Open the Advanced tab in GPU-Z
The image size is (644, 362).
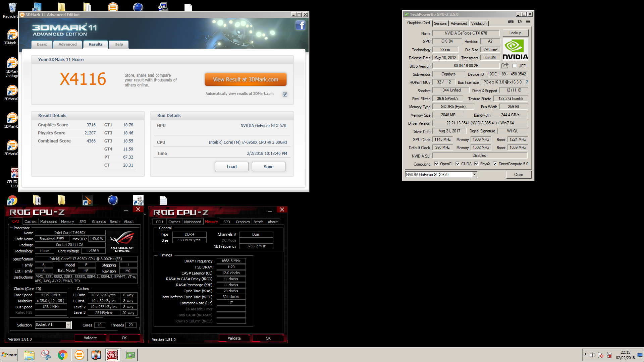459,23
